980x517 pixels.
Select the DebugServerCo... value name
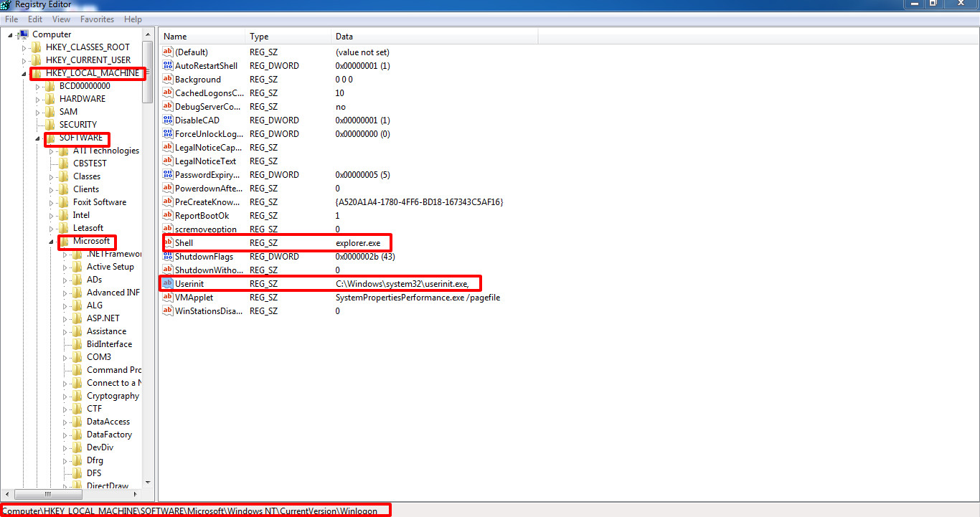point(209,107)
